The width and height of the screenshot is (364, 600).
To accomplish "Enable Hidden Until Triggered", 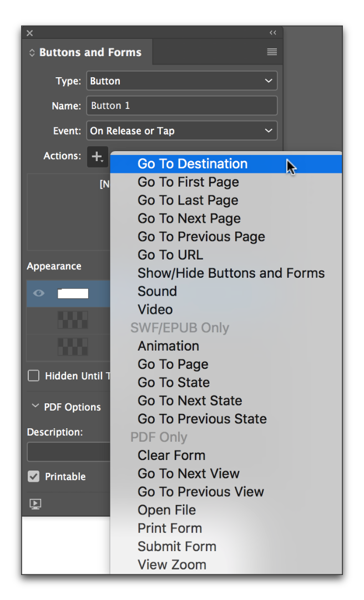I will (34, 376).
